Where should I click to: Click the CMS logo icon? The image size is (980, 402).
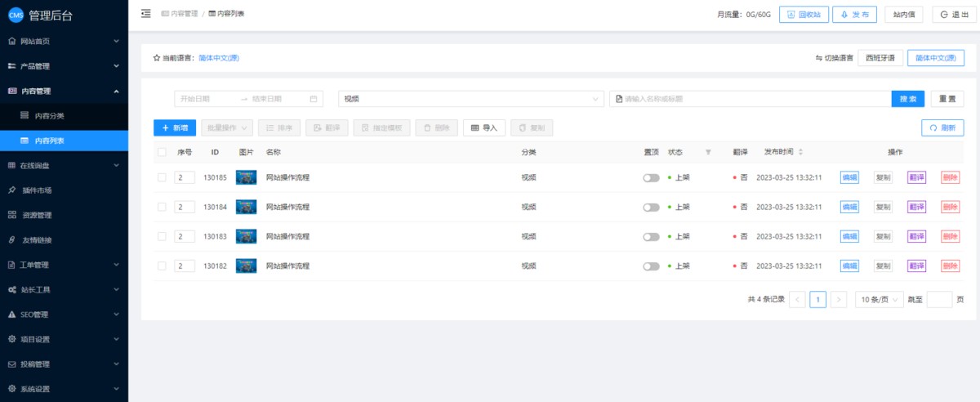coord(16,15)
